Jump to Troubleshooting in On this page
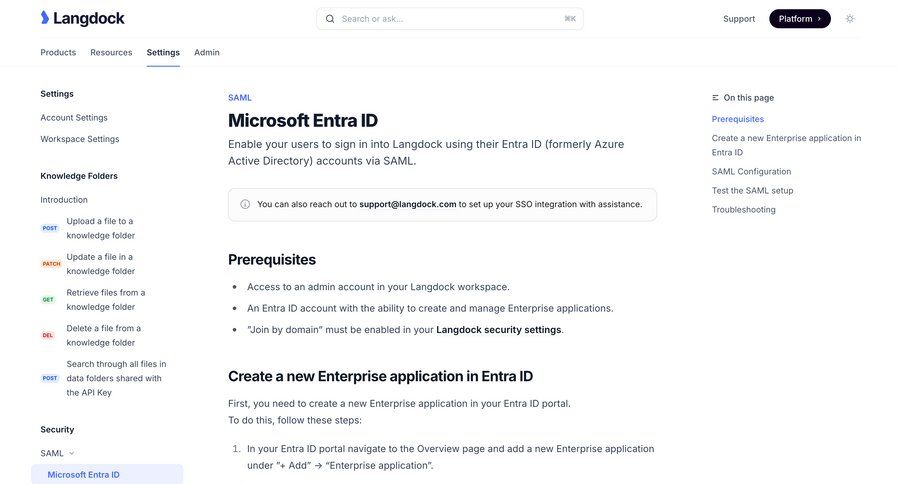This screenshot has height=484, width=900. pyautogui.click(x=743, y=210)
